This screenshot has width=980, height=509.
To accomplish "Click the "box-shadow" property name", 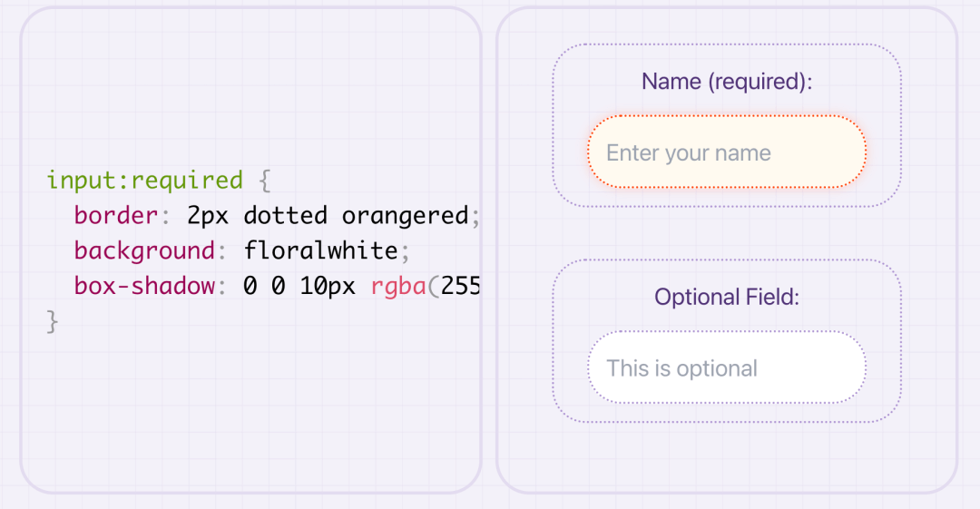I will [144, 286].
